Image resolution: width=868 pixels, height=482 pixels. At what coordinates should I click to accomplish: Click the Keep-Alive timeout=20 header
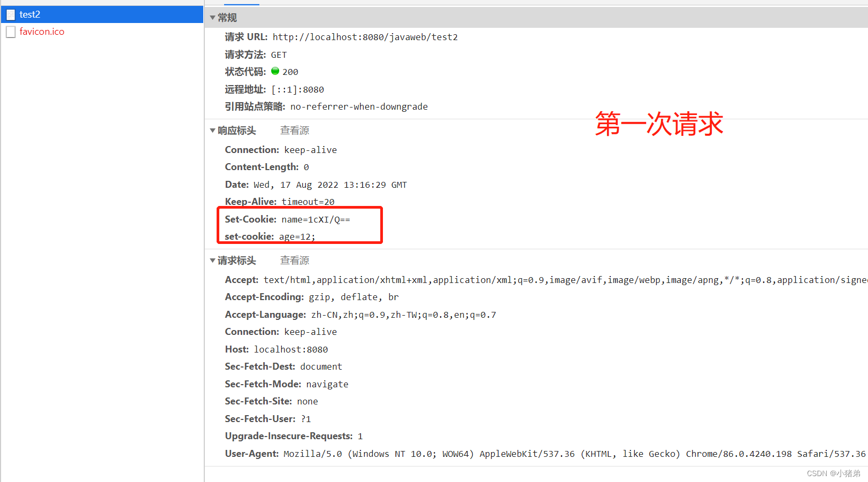280,202
